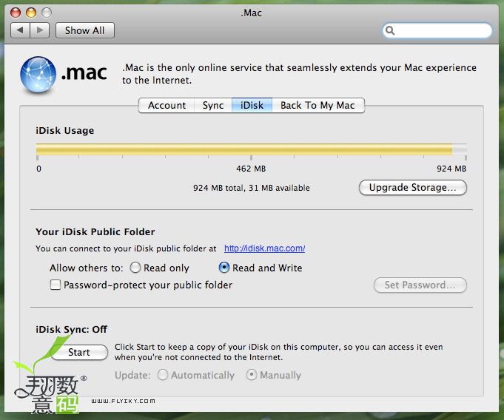
Task: Switch to the Account tab
Action: click(167, 105)
